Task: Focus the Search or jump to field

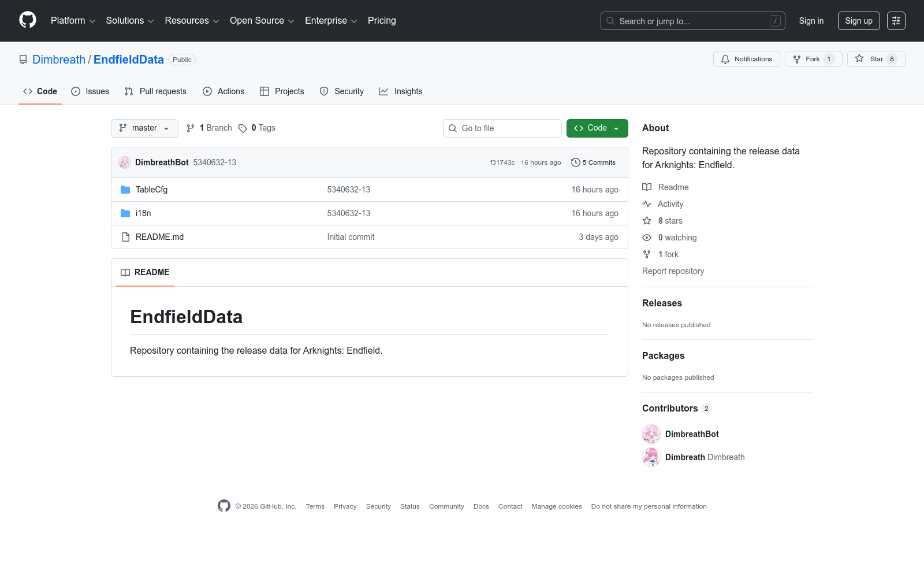Action: tap(693, 21)
